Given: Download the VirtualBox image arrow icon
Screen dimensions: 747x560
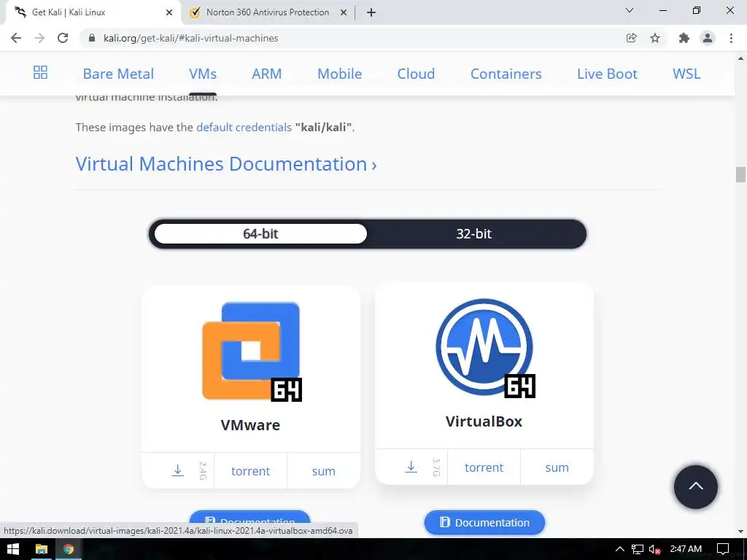Looking at the screenshot, I should pos(411,467).
